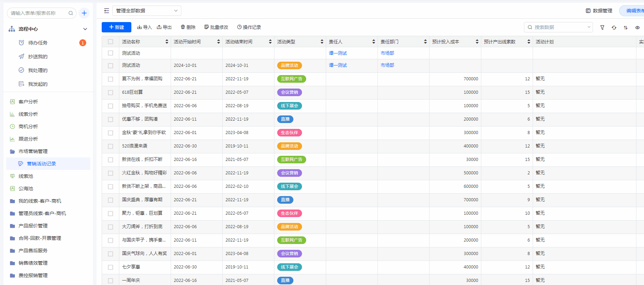Collapse the 流程中心 section chevron
This screenshot has height=285, width=644.
point(85,29)
